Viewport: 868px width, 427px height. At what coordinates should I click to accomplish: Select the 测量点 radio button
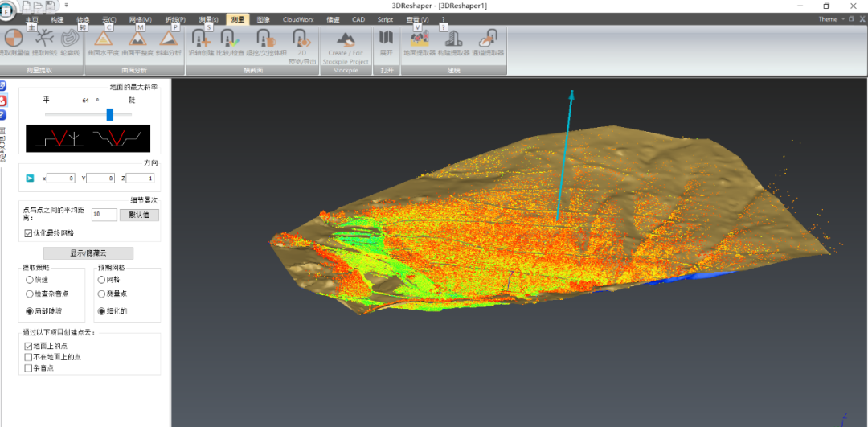[x=101, y=294]
